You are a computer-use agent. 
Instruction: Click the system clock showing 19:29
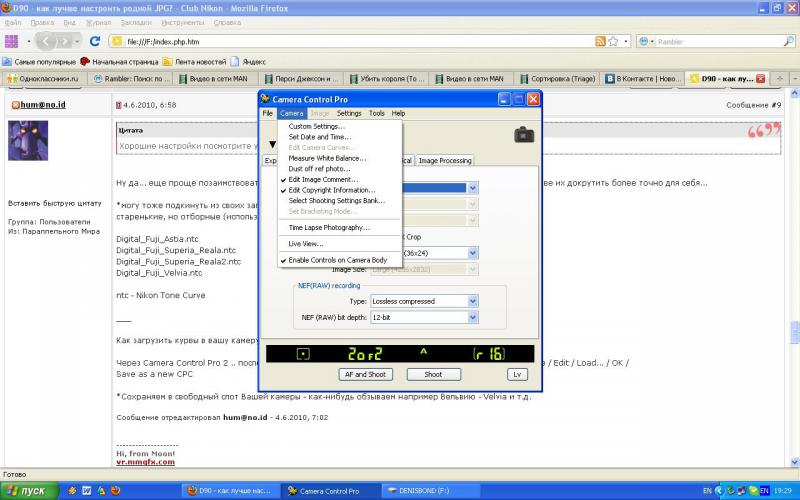[784, 491]
